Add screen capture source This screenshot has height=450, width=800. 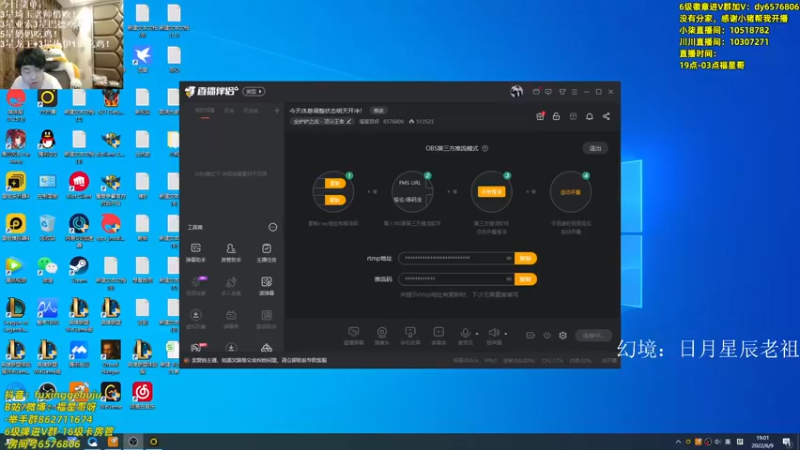[x=354, y=336]
